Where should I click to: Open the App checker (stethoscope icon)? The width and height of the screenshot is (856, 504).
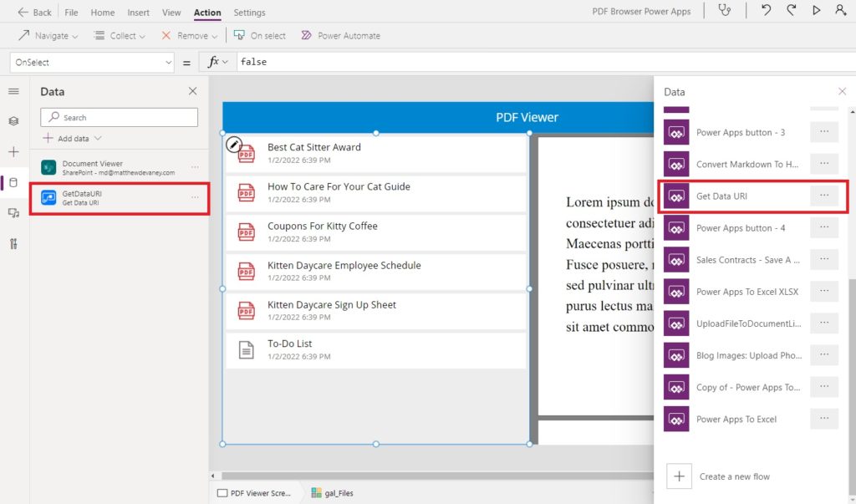(x=725, y=11)
